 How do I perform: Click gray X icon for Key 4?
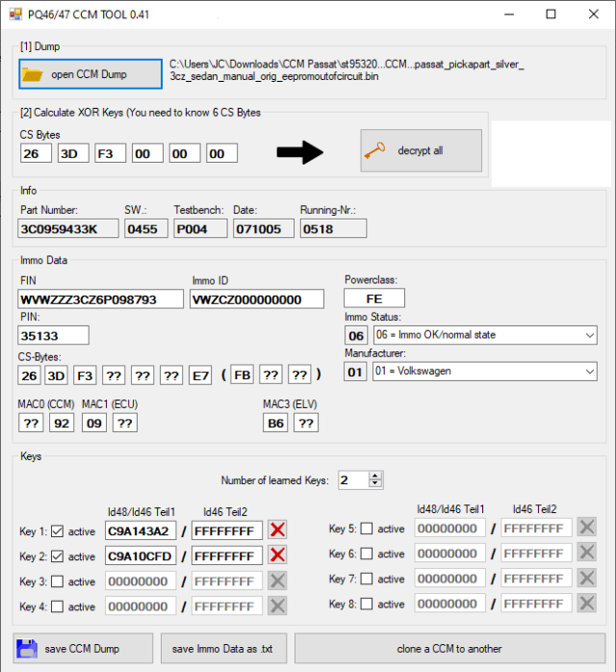click(277, 606)
